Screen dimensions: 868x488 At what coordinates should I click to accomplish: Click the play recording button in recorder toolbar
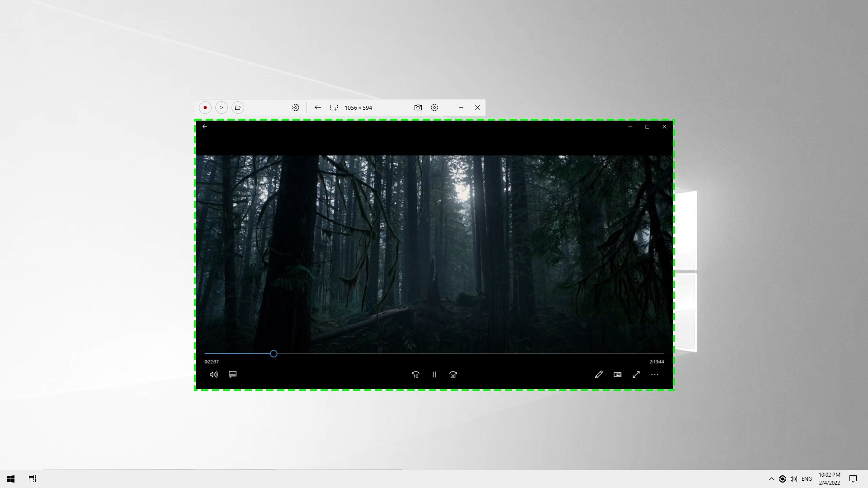click(x=221, y=108)
